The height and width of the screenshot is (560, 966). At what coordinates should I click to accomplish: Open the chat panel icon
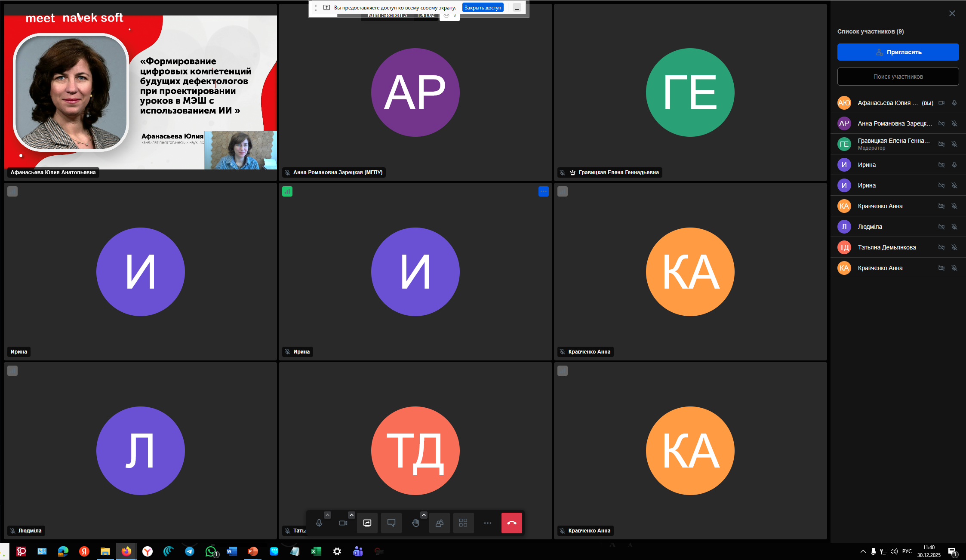pyautogui.click(x=391, y=523)
